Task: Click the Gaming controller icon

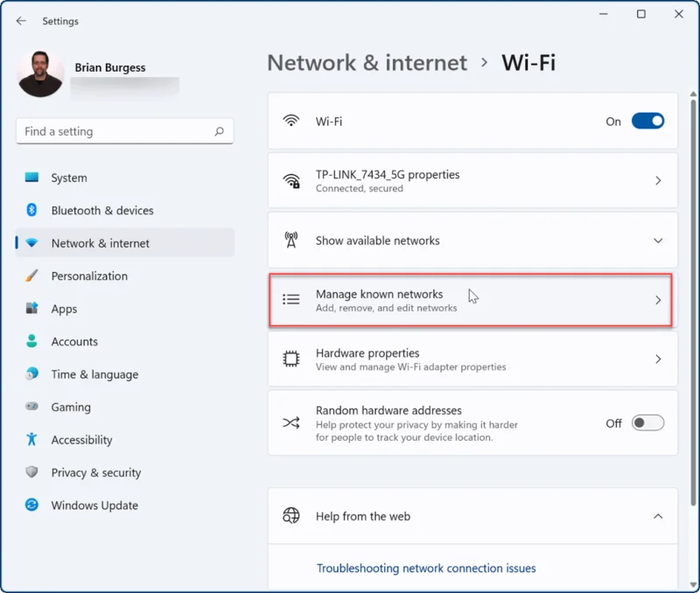Action: coord(31,407)
